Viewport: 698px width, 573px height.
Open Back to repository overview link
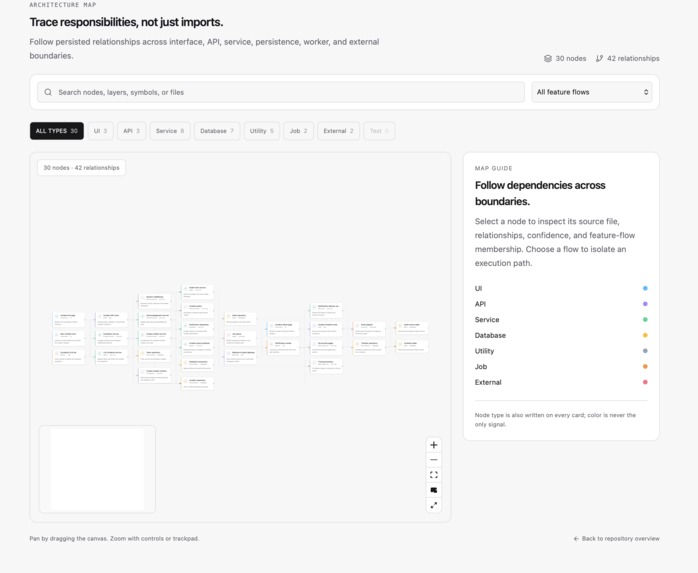click(x=617, y=539)
